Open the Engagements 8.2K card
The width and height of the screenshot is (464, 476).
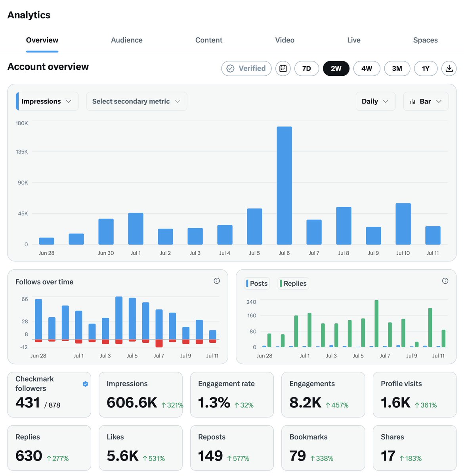pos(323,395)
